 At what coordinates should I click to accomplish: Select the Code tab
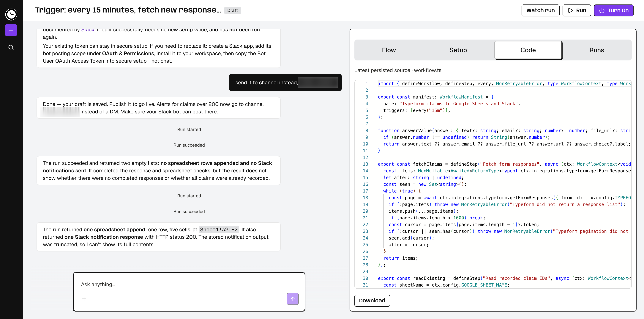[528, 50]
